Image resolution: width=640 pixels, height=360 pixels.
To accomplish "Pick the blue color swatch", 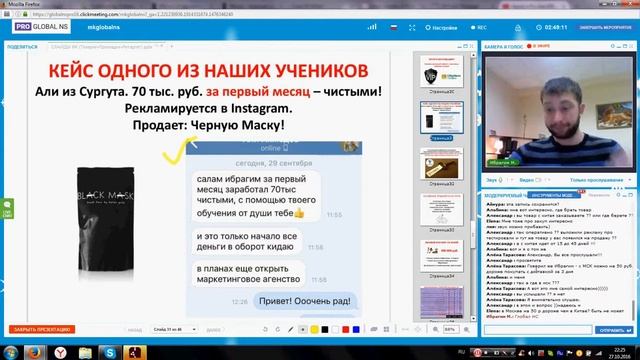I will (x=356, y=329).
